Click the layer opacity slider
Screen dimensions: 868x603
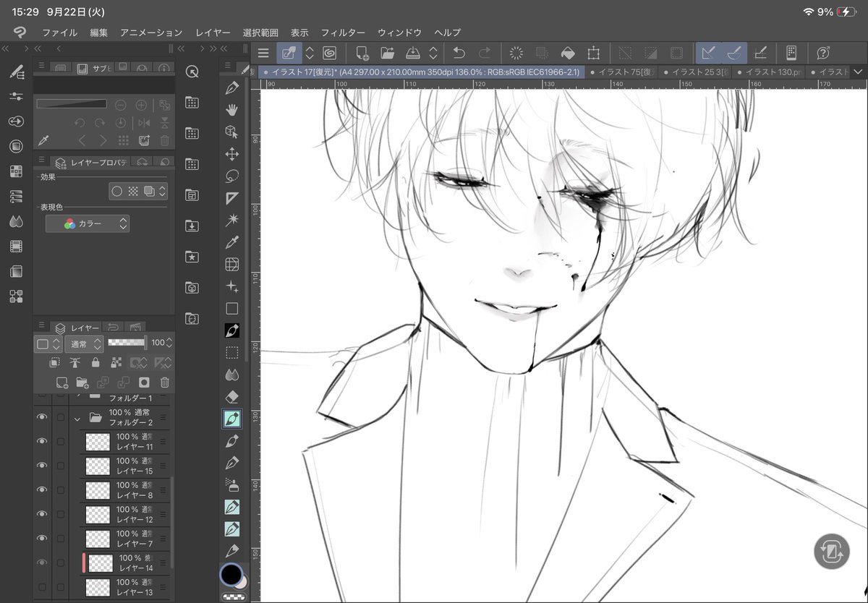(x=127, y=343)
